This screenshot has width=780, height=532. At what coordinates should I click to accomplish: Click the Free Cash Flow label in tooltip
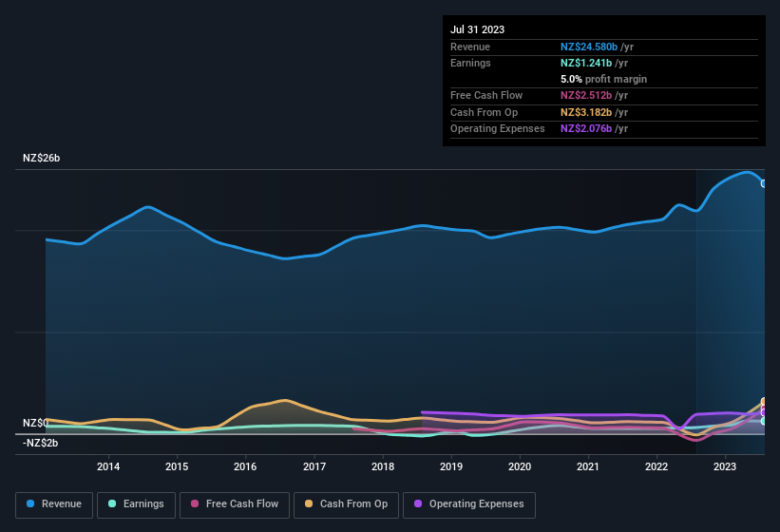click(486, 95)
